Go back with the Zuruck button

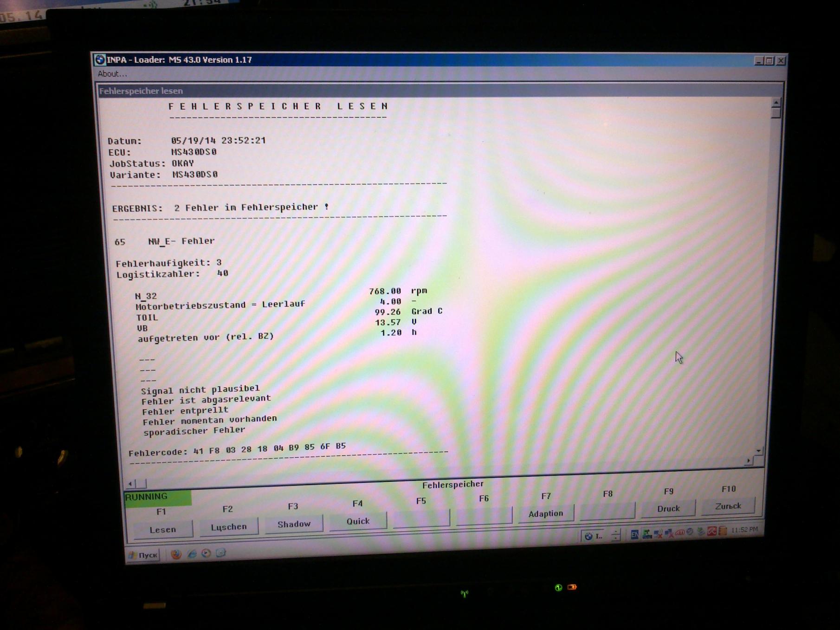[728, 506]
